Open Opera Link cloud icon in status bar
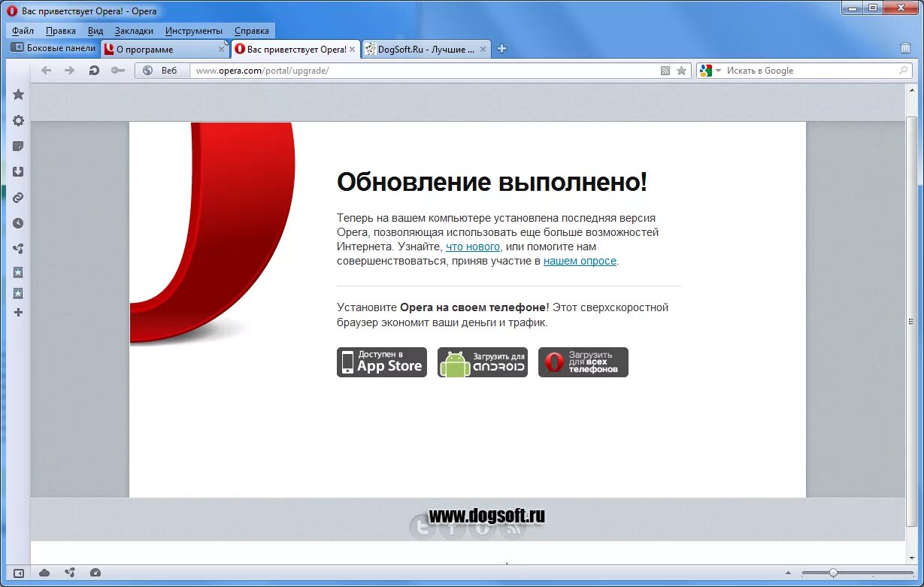This screenshot has height=587, width=924. point(44,573)
